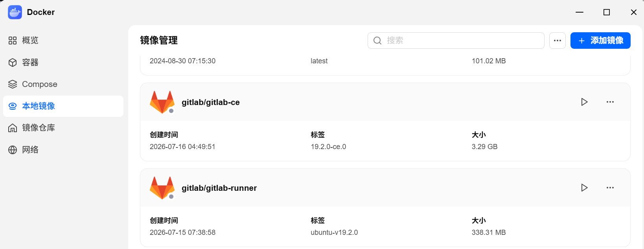Click the 概览 grid icon
Image resolution: width=644 pixels, height=249 pixels.
pyautogui.click(x=13, y=41)
